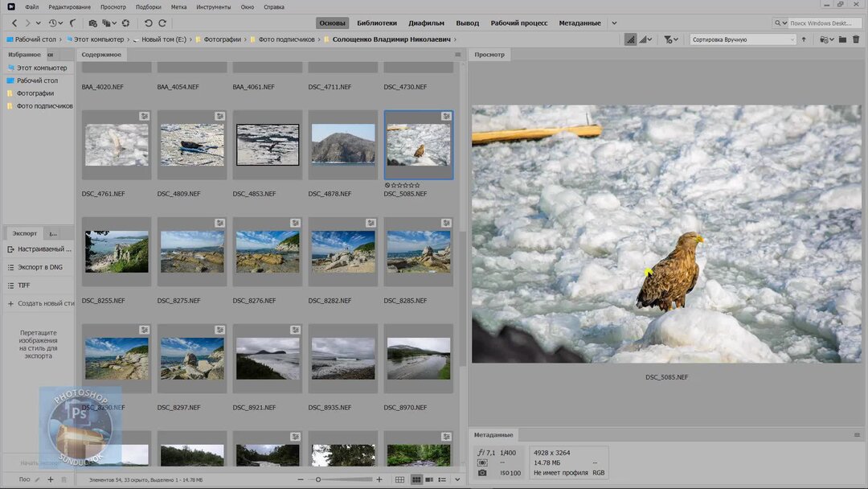Expand the workspace switcher chevron
This screenshot has width=868, height=489.
[614, 23]
